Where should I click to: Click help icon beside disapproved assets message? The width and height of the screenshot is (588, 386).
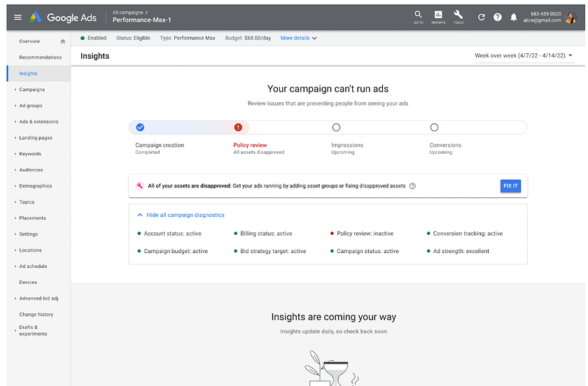tap(412, 186)
